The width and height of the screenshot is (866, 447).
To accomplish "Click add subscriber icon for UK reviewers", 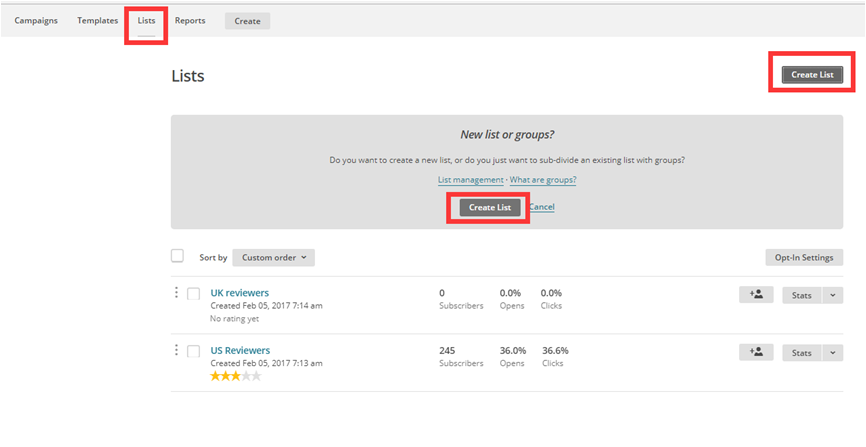I will pos(756,295).
